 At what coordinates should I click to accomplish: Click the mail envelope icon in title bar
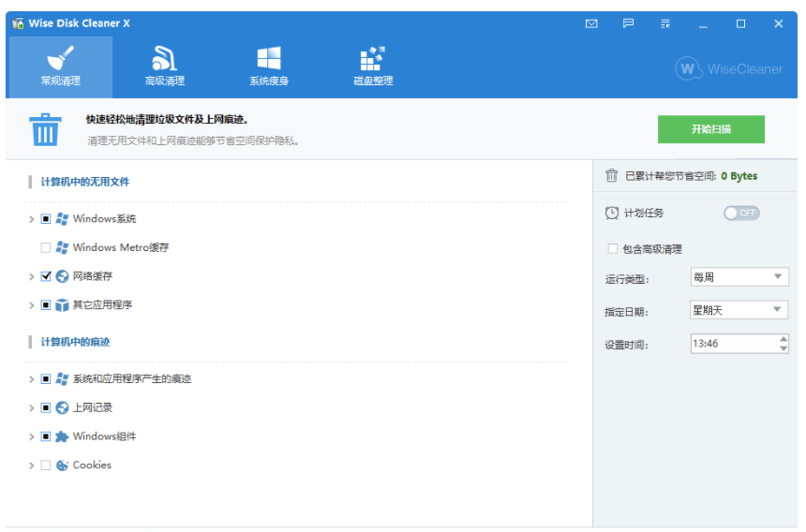pyautogui.click(x=591, y=23)
